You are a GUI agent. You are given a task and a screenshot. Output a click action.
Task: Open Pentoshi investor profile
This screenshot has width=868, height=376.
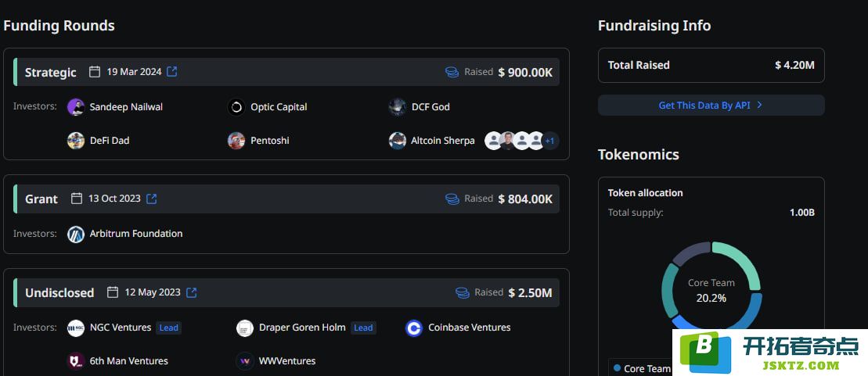click(x=269, y=141)
